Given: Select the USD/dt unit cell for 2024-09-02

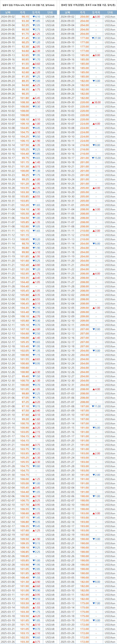Looking at the screenshot, I should pos(50,17).
